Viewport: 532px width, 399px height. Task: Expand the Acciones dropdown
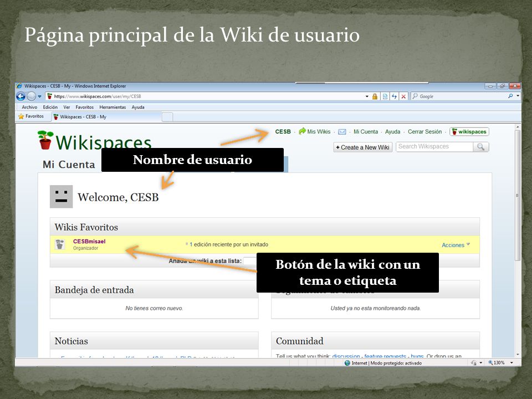456,245
